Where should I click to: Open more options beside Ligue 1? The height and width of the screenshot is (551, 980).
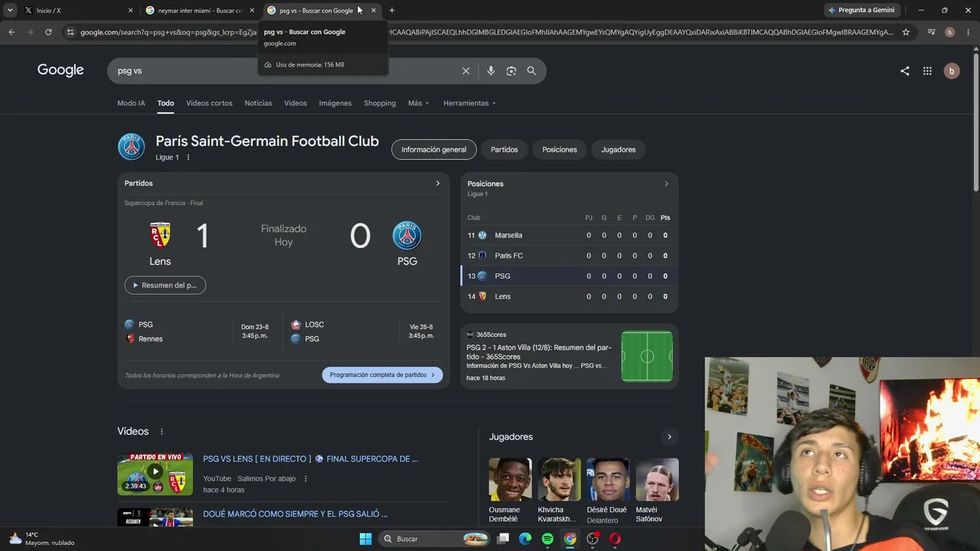188,158
